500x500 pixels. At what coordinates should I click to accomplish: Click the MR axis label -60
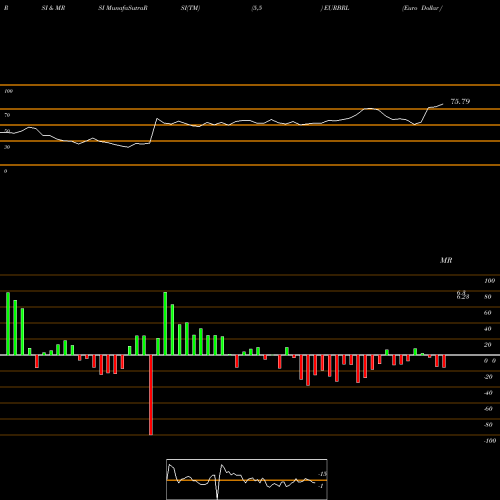488,409
